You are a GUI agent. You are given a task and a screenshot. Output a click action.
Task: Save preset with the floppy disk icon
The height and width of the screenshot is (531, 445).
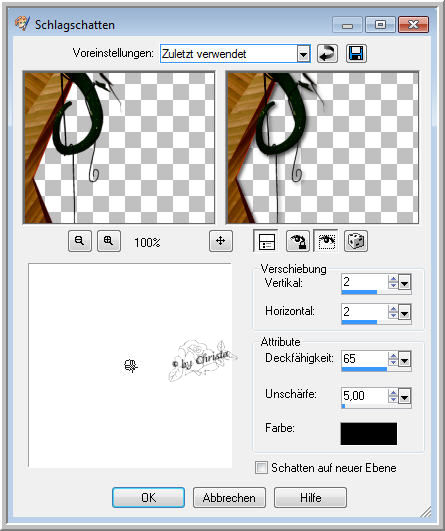click(356, 54)
